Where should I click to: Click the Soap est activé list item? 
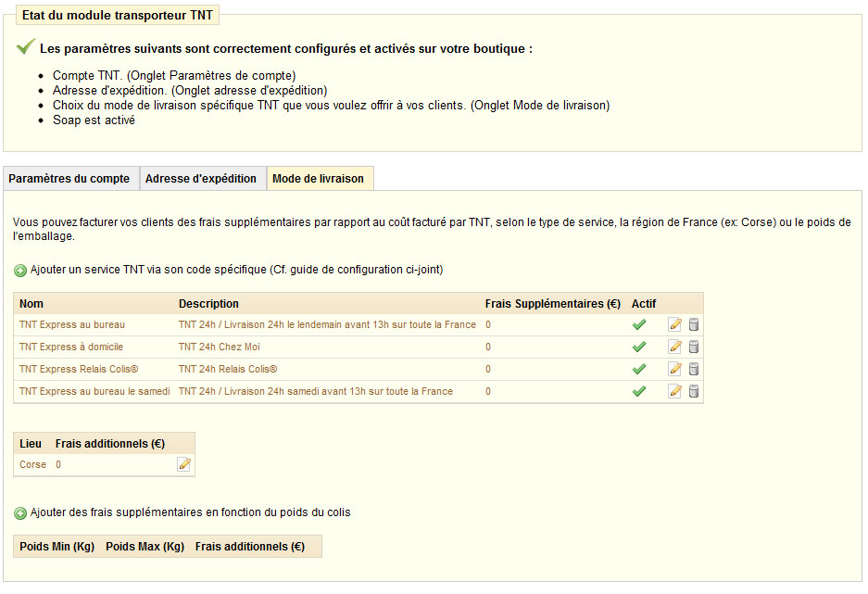pyautogui.click(x=94, y=120)
